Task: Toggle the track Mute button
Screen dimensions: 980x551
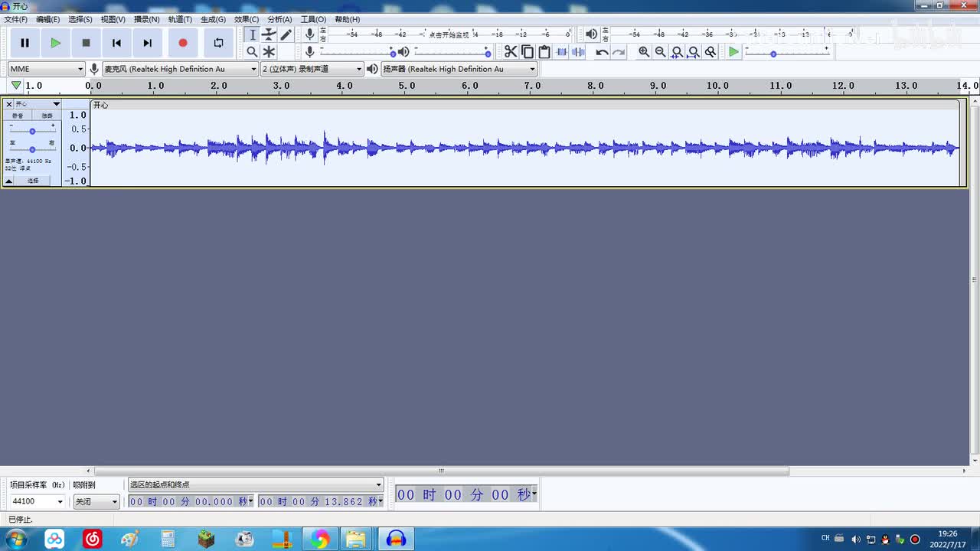Action: pyautogui.click(x=18, y=116)
